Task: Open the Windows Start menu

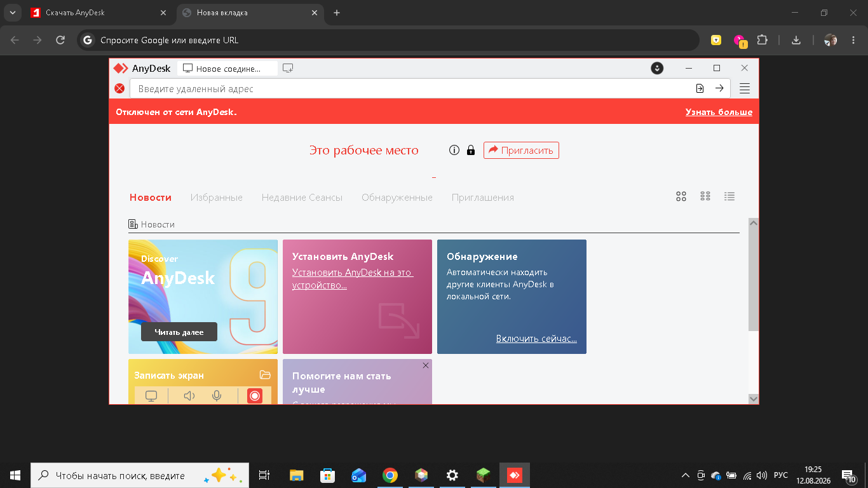Action: (x=15, y=475)
